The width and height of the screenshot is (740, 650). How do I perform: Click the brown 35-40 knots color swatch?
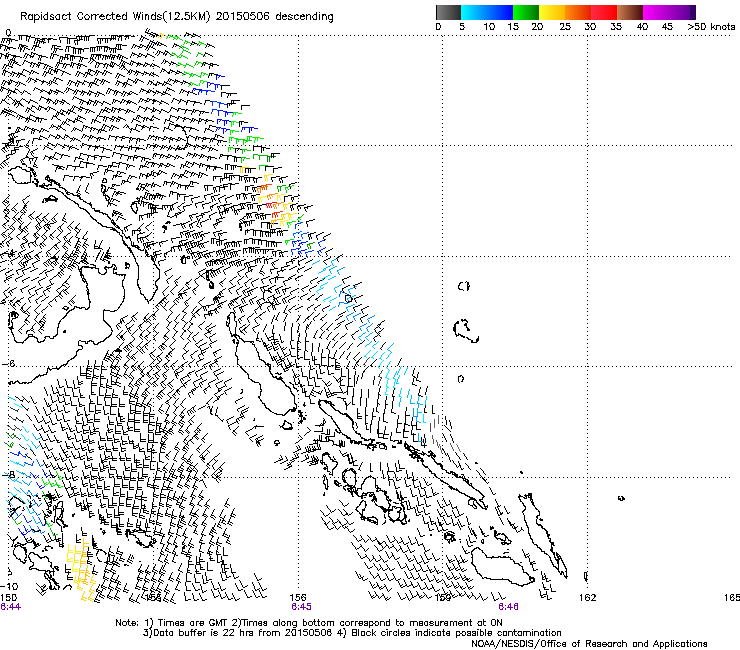(x=630, y=12)
